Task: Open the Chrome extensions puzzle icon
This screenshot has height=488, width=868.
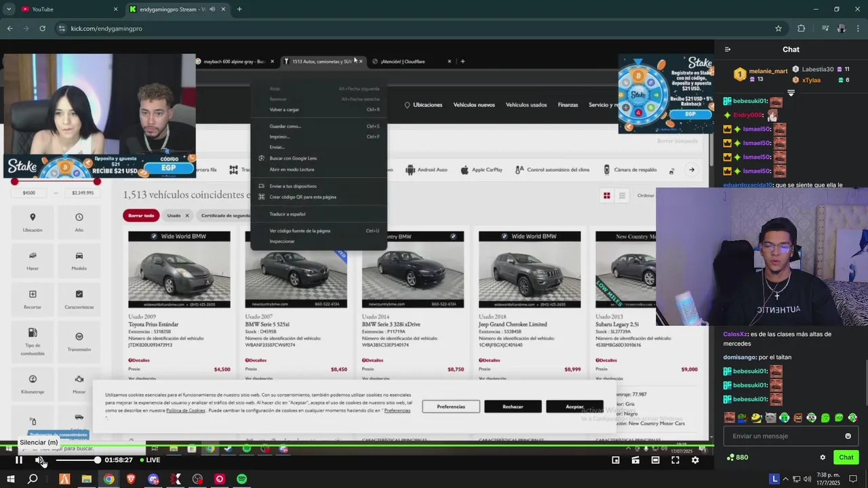Action: 801,28
